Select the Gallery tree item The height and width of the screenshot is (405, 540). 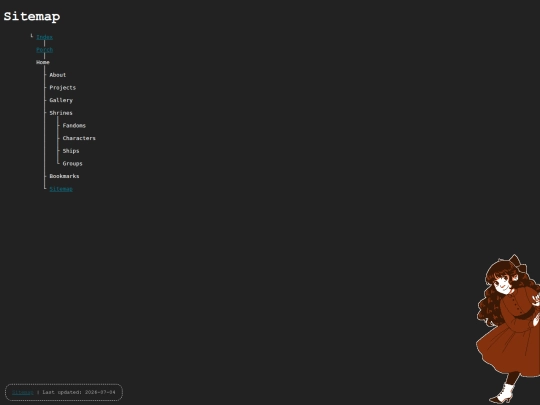point(61,100)
